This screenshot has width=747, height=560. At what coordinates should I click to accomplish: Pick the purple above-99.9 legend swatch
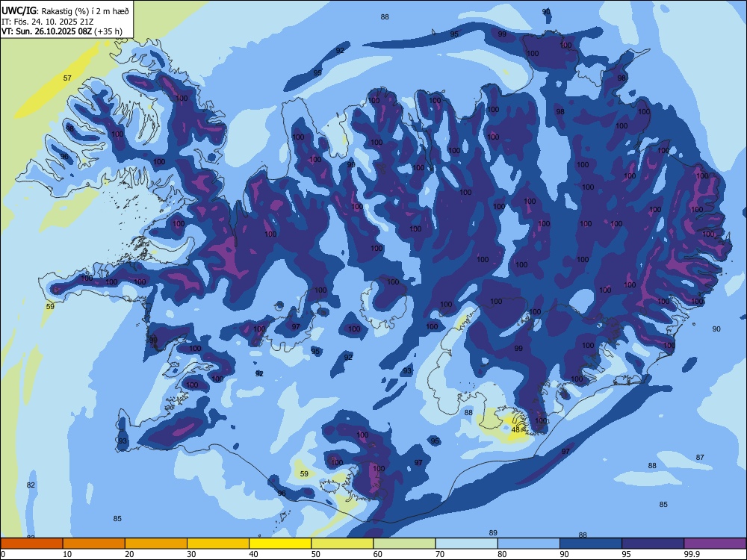pyautogui.click(x=716, y=544)
